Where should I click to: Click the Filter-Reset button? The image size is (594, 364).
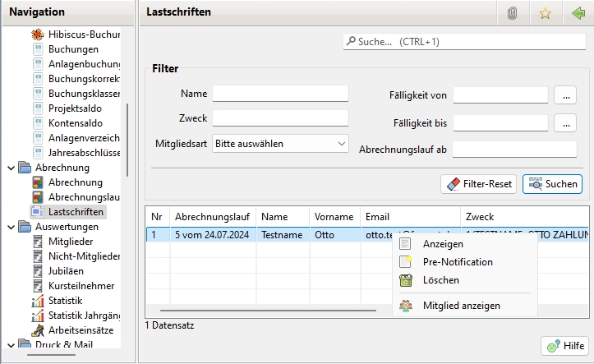tap(477, 184)
